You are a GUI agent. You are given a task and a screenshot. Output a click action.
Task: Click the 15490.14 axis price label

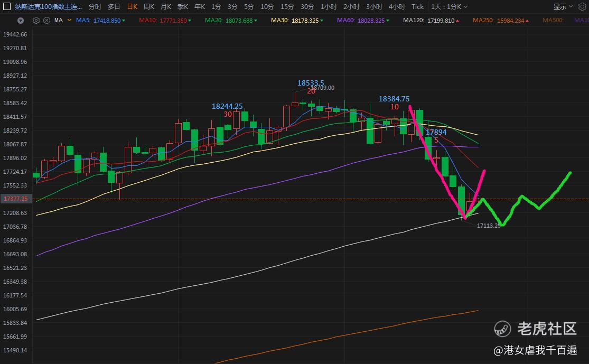15,350
